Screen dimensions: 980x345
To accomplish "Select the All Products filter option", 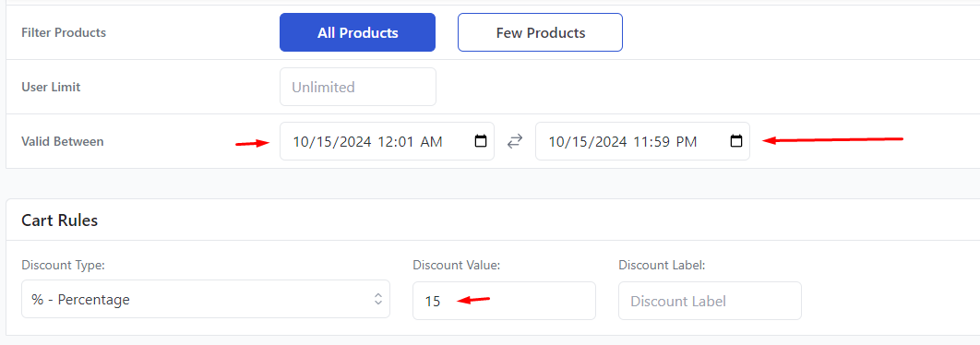I will click(357, 32).
